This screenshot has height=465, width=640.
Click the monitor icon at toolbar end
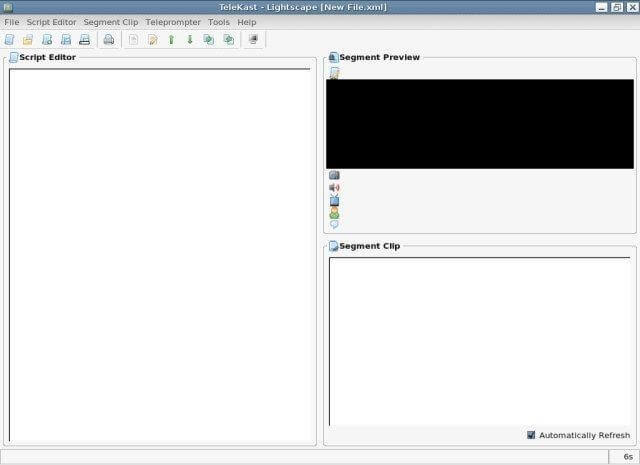coord(253,40)
